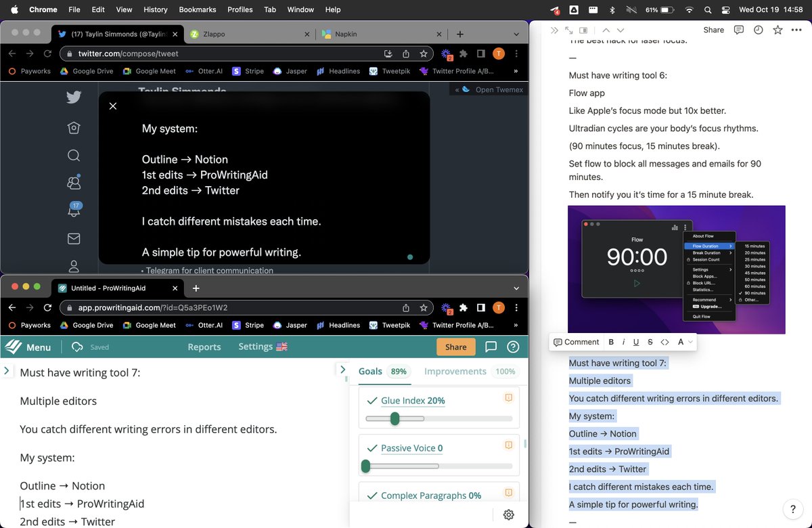Open the History menu in menu bar
The width and height of the screenshot is (812, 528).
[155, 9]
